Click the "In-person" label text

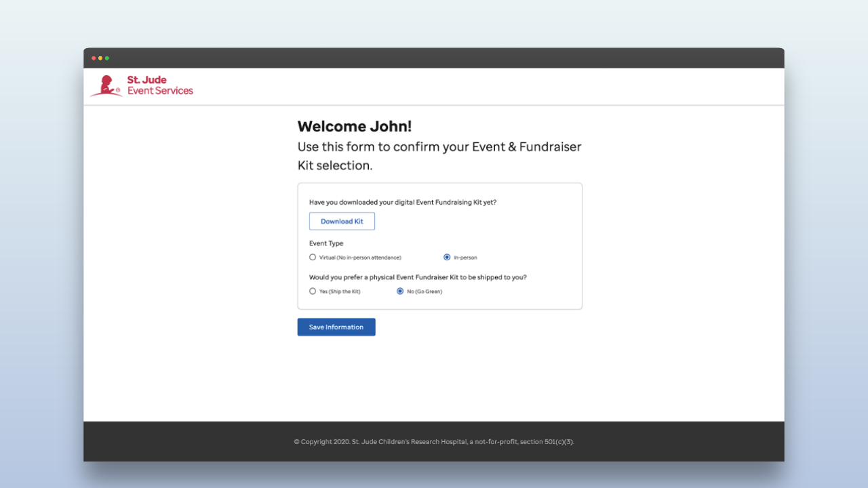(x=465, y=258)
